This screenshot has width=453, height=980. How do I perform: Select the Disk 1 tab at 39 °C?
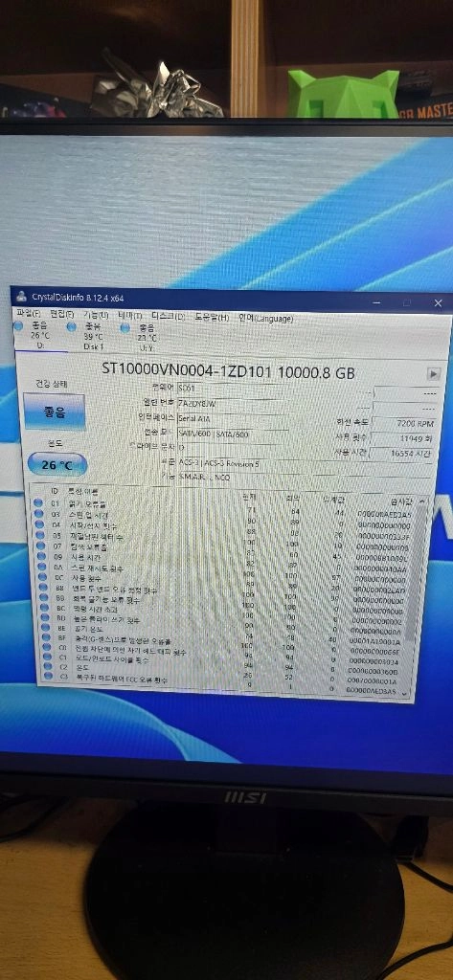93,336
